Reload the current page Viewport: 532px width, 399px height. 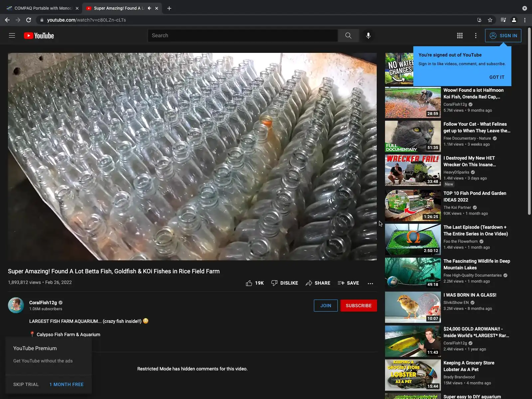coord(29,20)
